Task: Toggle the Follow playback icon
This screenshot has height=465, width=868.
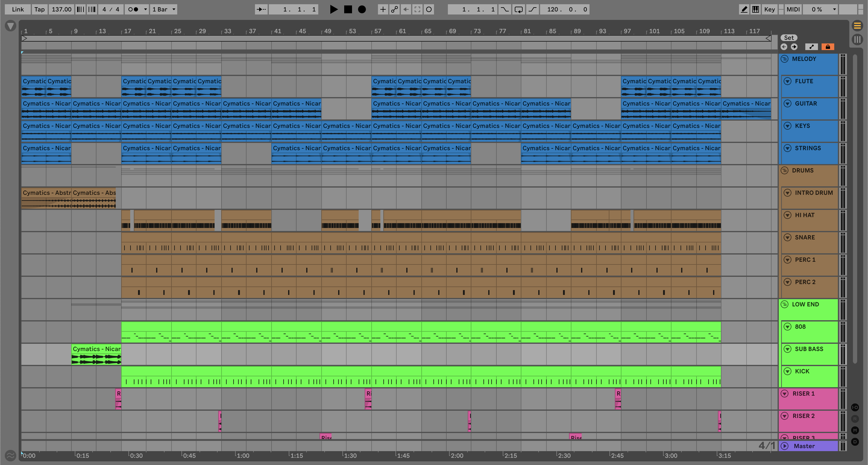Action: pos(261,9)
